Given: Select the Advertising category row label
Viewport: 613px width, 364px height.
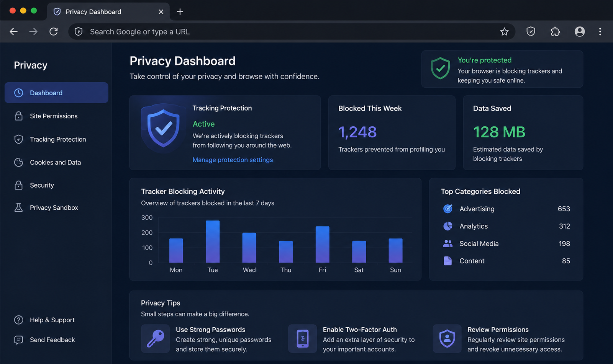Looking at the screenshot, I should 477,209.
